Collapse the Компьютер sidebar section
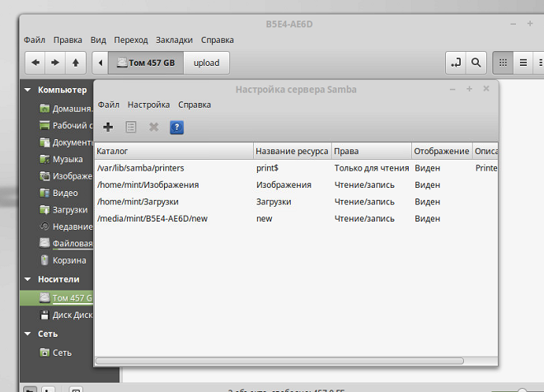Screen dimensions: 544x392 [28, 90]
